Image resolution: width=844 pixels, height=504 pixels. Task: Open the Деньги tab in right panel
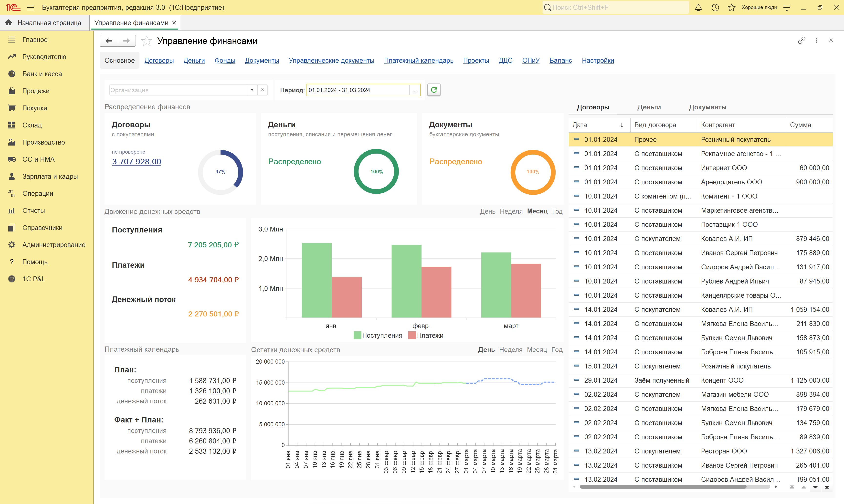pos(649,107)
